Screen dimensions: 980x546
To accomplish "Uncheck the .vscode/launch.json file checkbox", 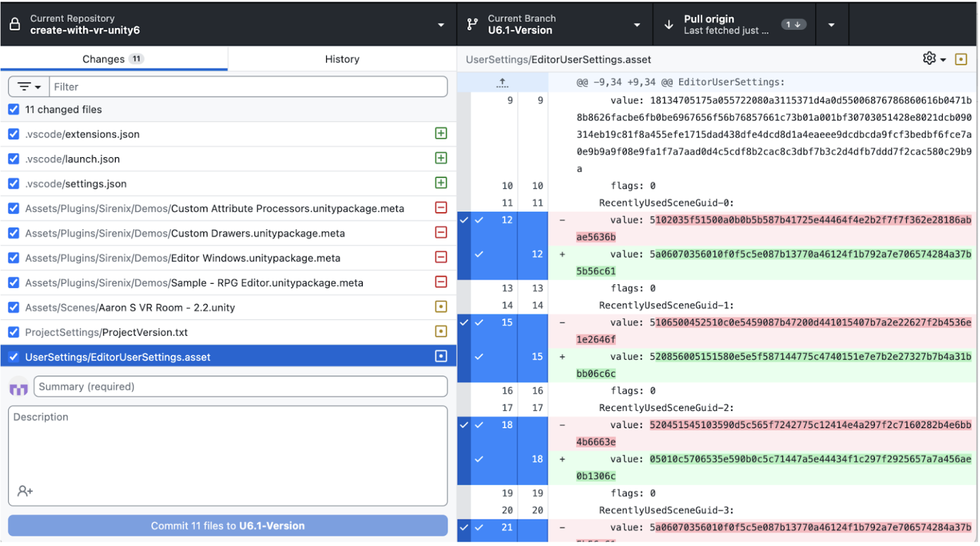I will (14, 159).
